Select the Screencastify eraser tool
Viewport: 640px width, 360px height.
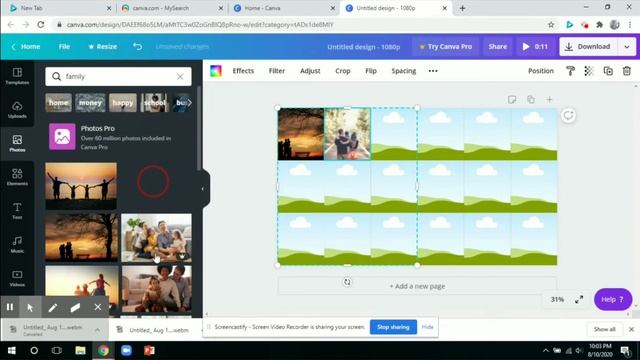(75, 307)
